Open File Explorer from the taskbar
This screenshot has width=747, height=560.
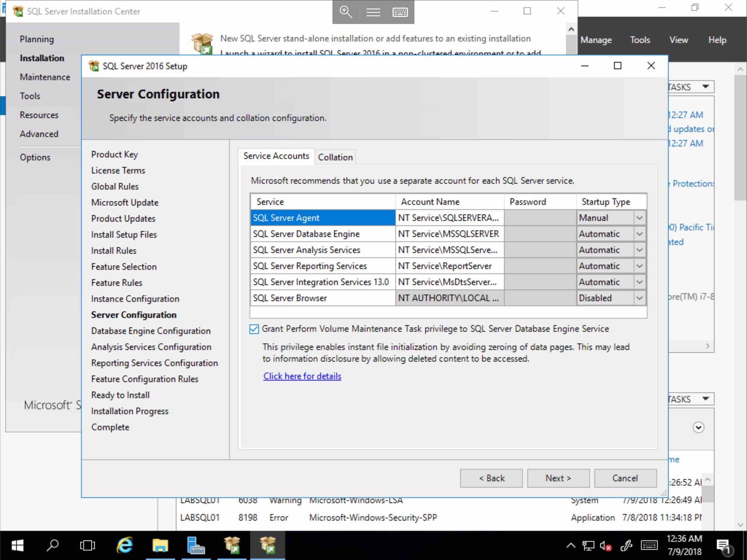pyautogui.click(x=160, y=545)
